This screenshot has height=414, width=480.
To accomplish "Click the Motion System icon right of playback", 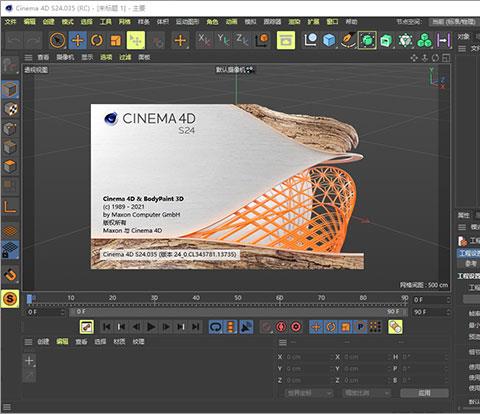I will coord(395,327).
